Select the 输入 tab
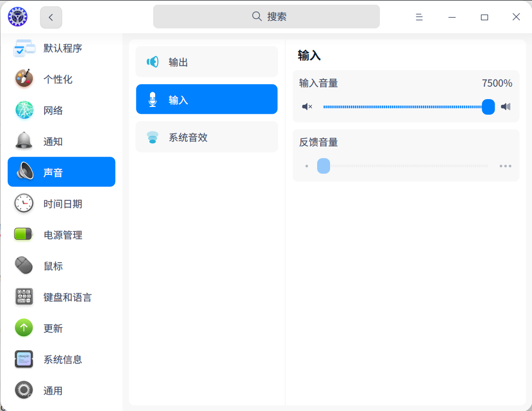Viewport: 532px width, 411px height. click(207, 99)
